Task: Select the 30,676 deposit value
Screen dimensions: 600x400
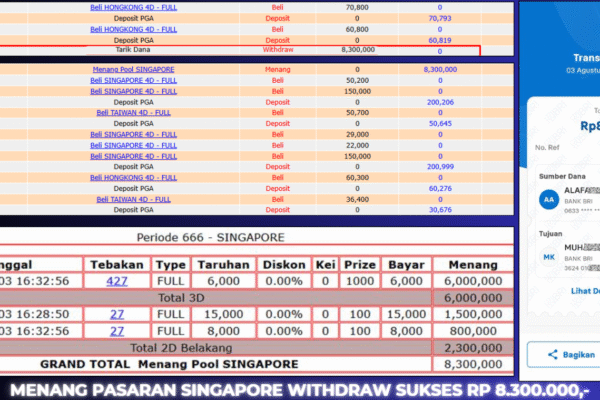Action: (440, 210)
